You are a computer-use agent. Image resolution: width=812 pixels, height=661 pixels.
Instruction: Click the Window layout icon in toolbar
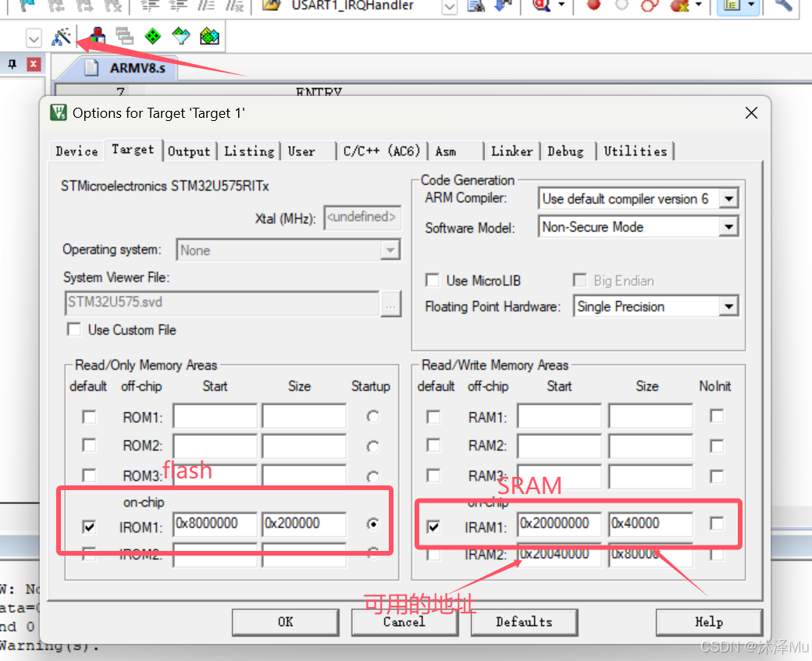(x=732, y=5)
